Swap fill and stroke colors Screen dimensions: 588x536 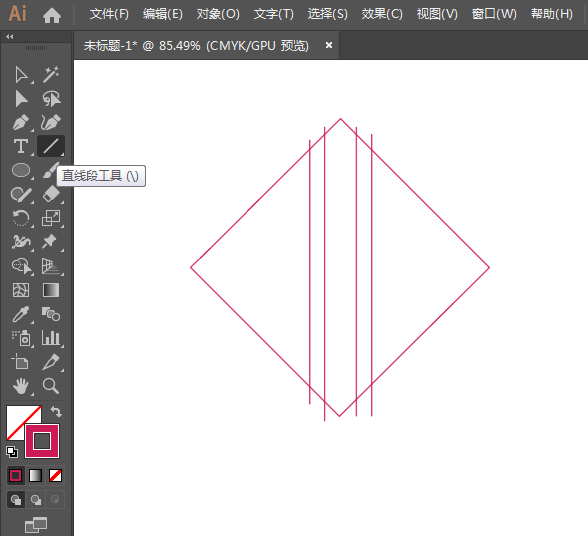coord(56,411)
